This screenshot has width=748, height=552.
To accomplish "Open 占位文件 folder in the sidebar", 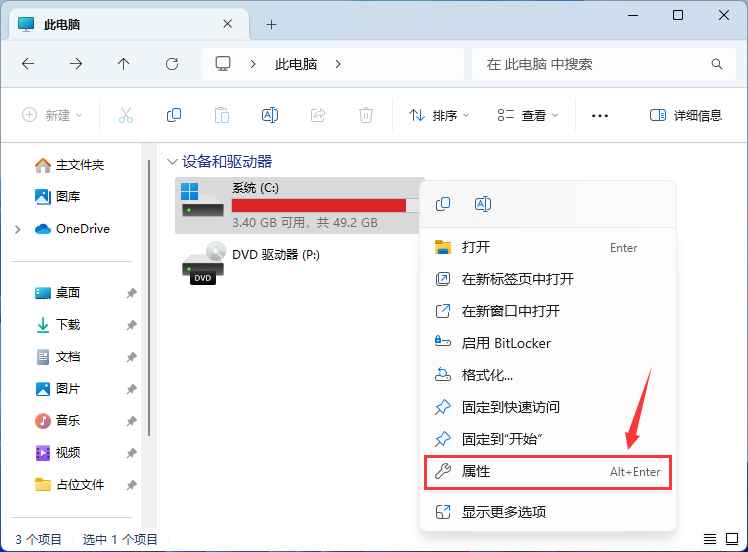I will point(70,485).
